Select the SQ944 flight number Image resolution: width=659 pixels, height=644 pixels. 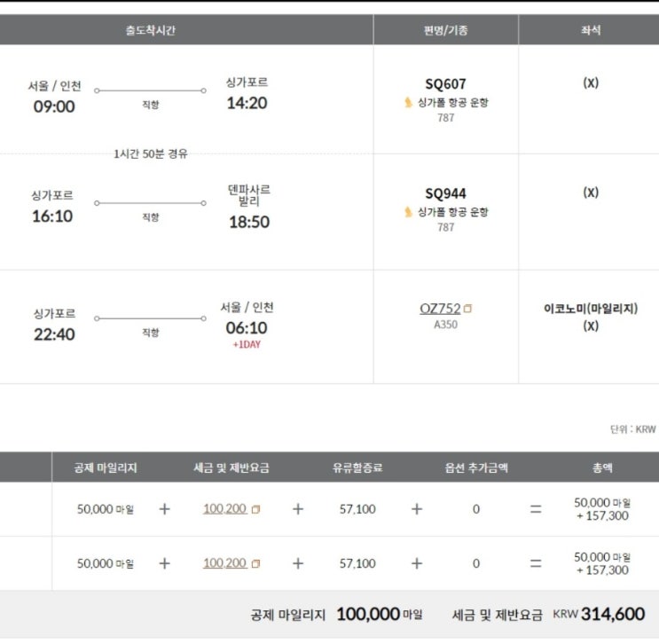coord(445,193)
